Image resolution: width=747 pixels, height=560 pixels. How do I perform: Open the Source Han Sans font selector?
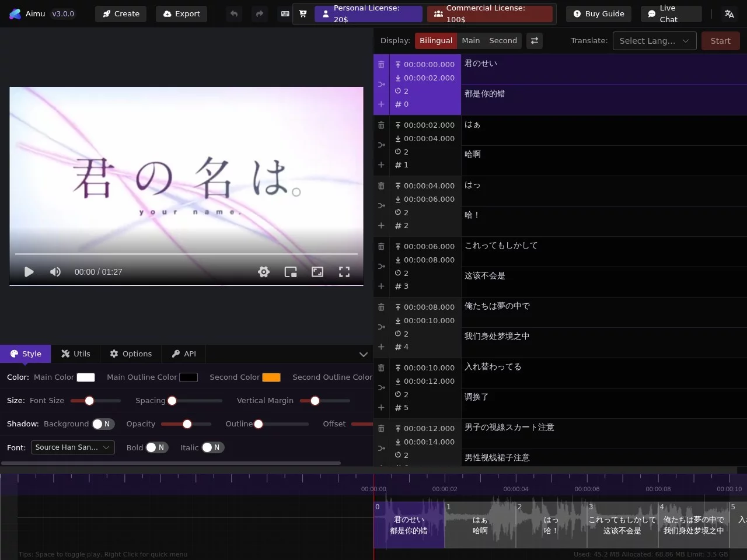(x=72, y=447)
